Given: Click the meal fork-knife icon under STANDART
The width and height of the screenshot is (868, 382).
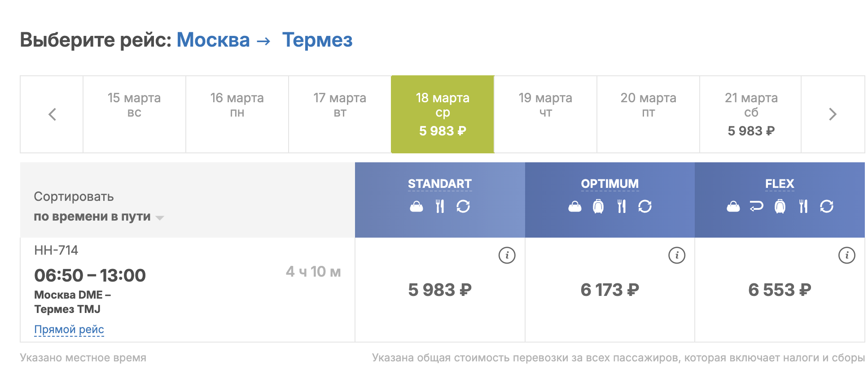Looking at the screenshot, I should pos(440,206).
